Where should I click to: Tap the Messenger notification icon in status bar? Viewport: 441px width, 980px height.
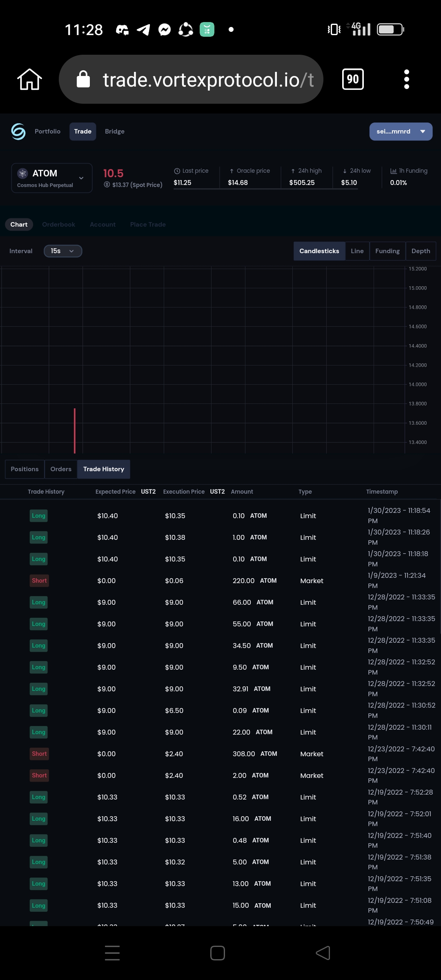165,30
